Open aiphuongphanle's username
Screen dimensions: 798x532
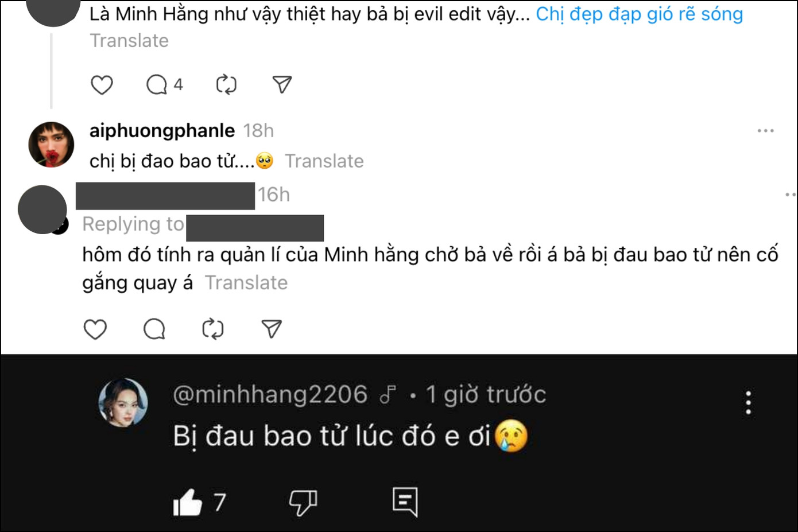pyautogui.click(x=161, y=130)
